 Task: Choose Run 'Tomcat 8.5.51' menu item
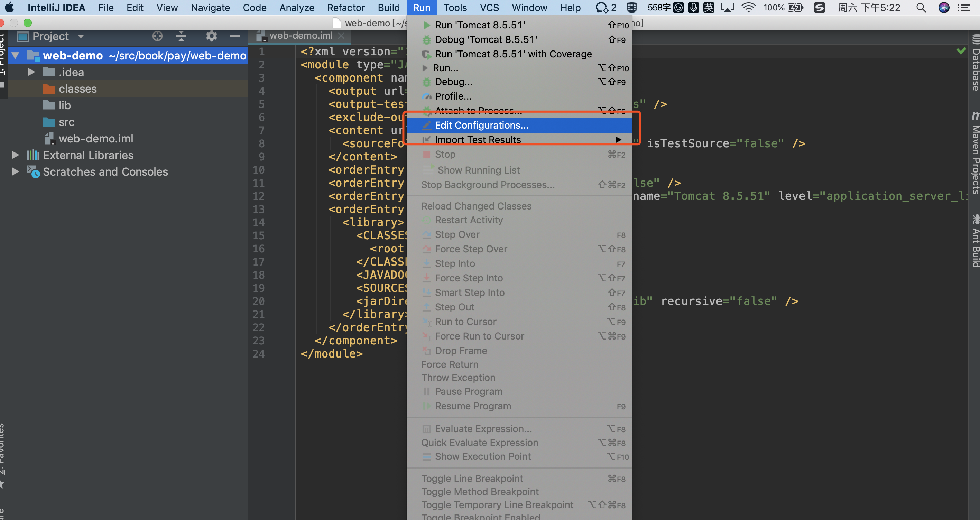coord(480,25)
